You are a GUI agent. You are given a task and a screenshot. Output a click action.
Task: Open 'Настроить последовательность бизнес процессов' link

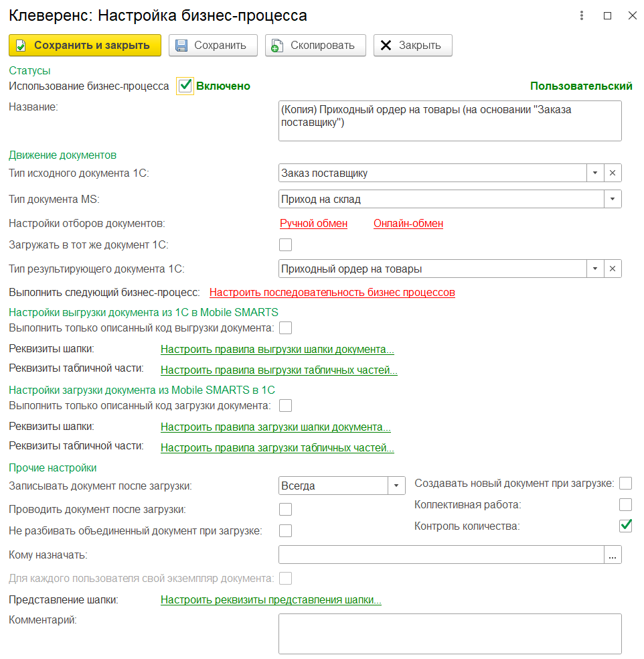[x=332, y=293]
